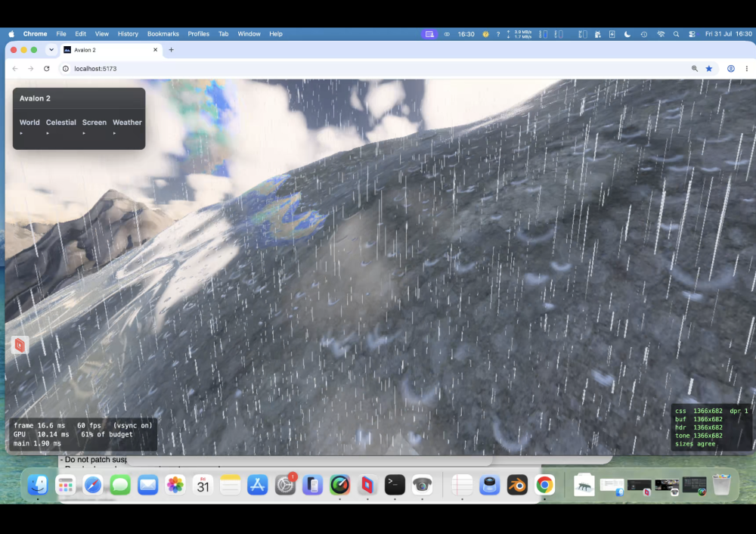
Task: Open the View menu
Action: 102,34
